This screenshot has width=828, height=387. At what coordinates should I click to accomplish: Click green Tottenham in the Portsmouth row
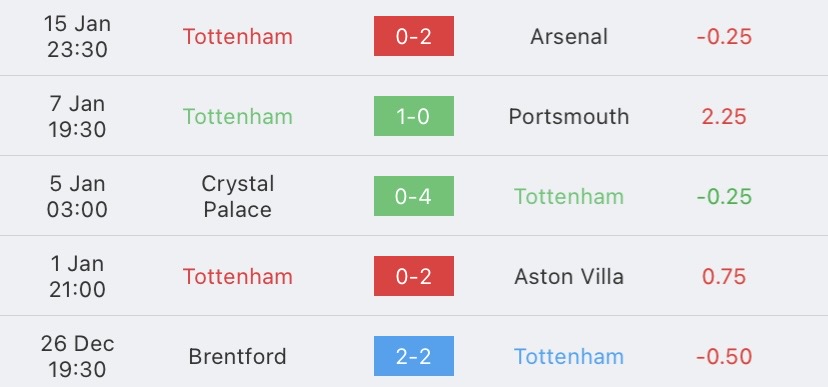tap(238, 117)
